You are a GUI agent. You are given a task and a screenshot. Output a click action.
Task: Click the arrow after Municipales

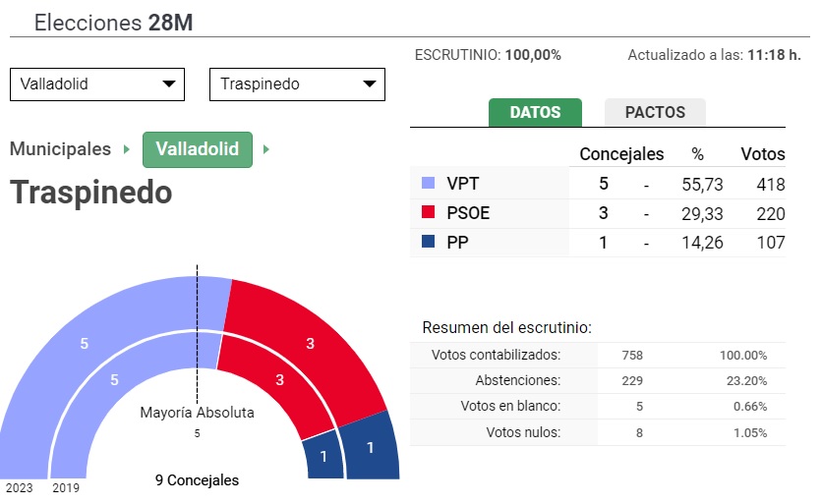(127, 150)
